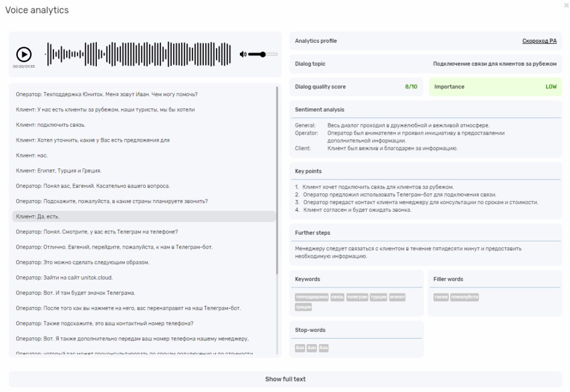570x392 pixels.
Task: Select the 'греция' keyword tag
Action: [x=303, y=307]
